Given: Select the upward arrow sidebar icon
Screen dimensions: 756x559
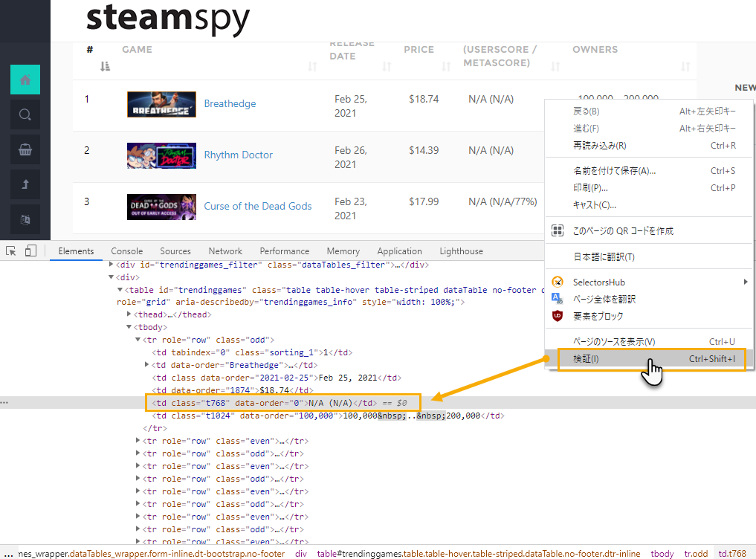Looking at the screenshot, I should point(25,185).
